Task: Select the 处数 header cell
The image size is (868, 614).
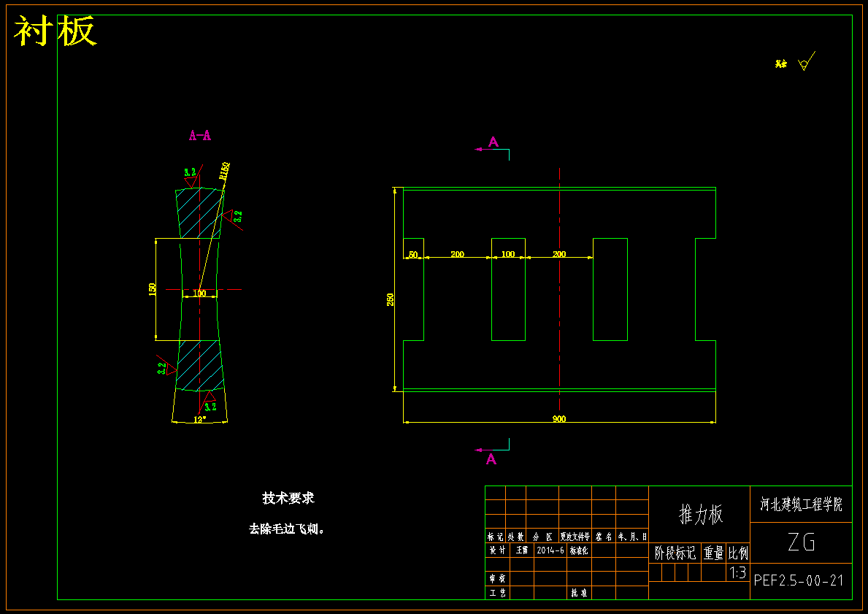Action: (516, 537)
